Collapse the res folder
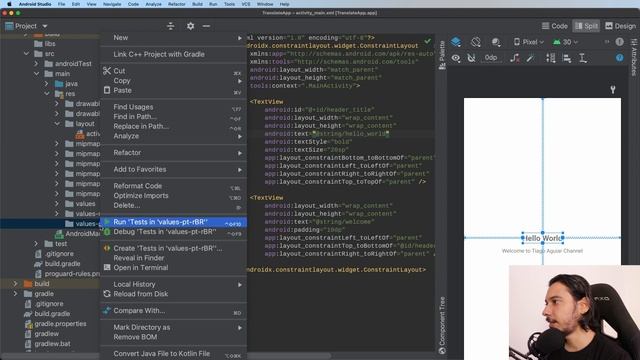This screenshot has height=360, width=640. 47,93
